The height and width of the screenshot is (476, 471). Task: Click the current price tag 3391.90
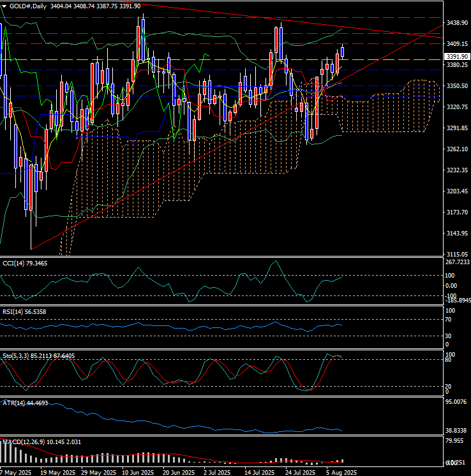[x=458, y=56]
